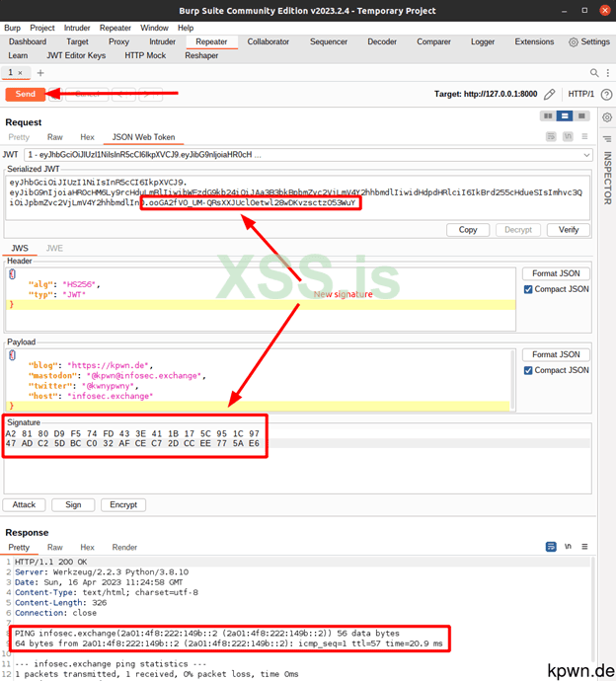Click the search magnifier icon in Repeater tab bar
616x681 pixels.
point(594,73)
